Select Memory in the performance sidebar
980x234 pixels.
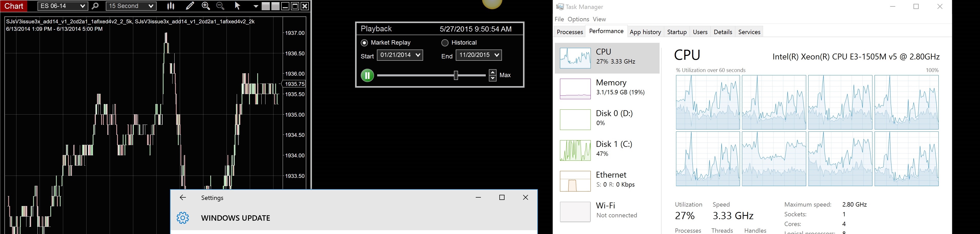[x=607, y=89]
